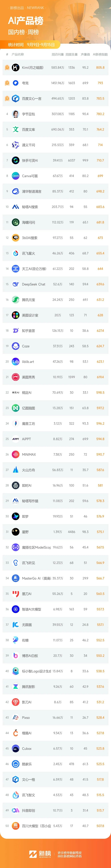Image resolution: width=111 pixels, height=868 pixels.
Task: Click the 酷家乐 shield icon
Action: (x=15, y=764)
